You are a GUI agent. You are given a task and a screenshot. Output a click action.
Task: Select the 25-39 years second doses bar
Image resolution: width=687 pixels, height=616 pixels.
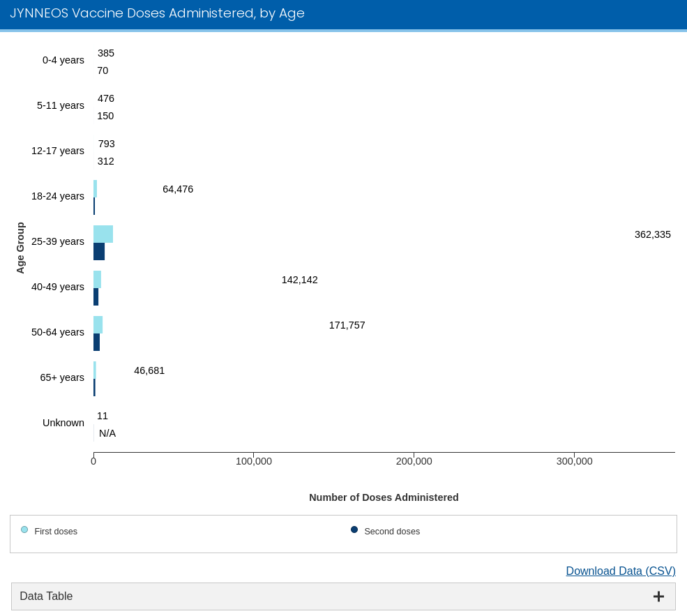click(x=99, y=252)
